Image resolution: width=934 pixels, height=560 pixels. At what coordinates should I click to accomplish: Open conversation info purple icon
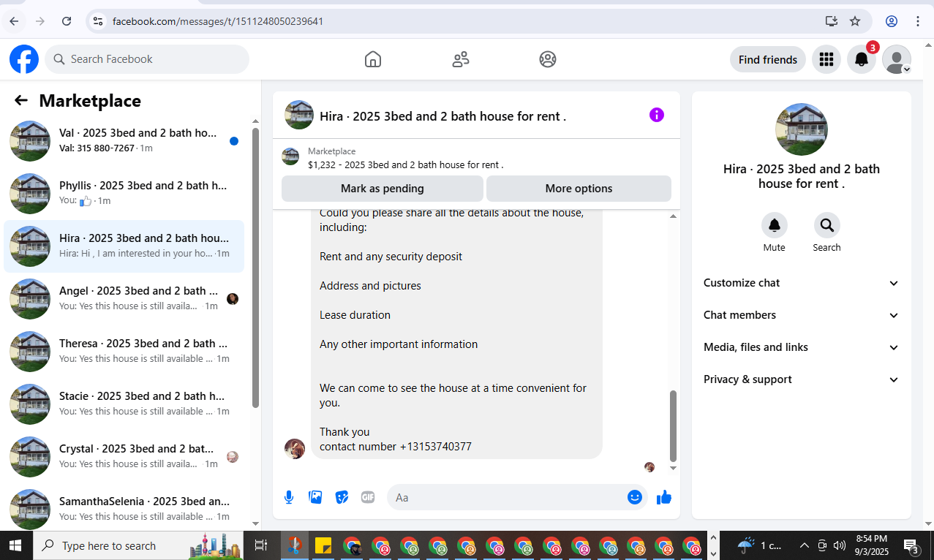(x=657, y=115)
